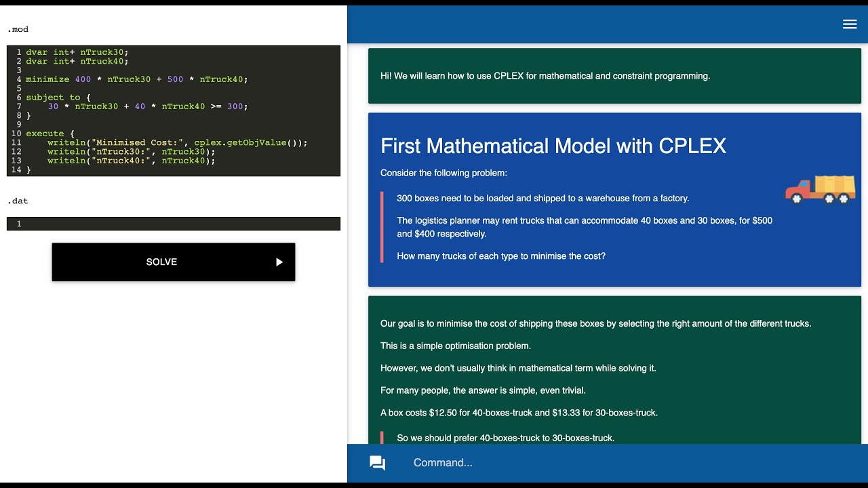Click the '.dat' label
This screenshot has height=488, width=868.
click(18, 201)
